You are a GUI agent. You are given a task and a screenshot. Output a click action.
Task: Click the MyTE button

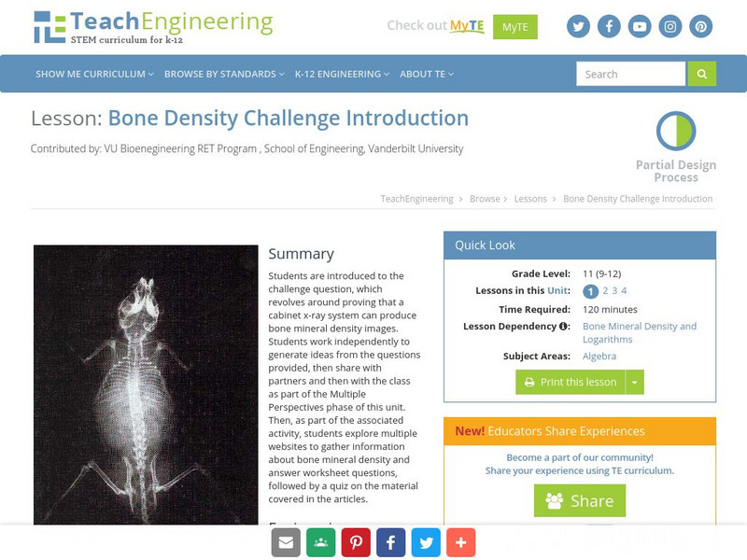click(x=514, y=27)
